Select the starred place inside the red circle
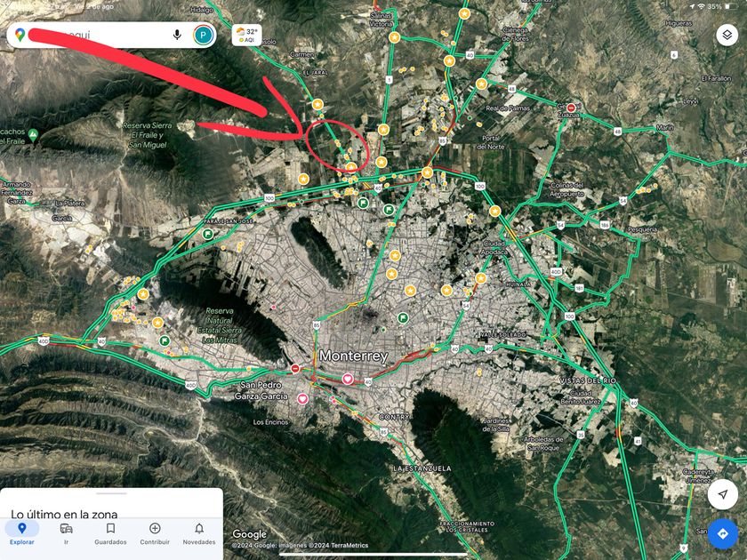Viewport: 747px width, 560px height. [351, 167]
